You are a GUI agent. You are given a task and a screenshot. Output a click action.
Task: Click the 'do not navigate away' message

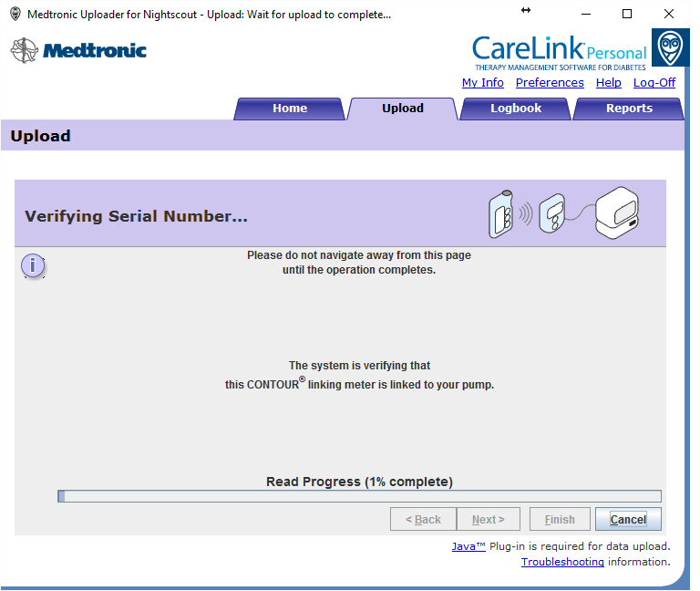click(359, 263)
